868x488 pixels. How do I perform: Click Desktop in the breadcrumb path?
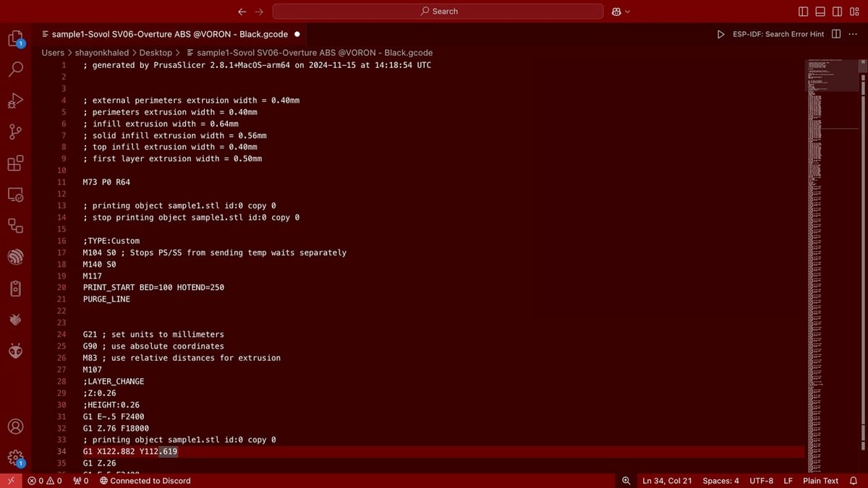(156, 53)
